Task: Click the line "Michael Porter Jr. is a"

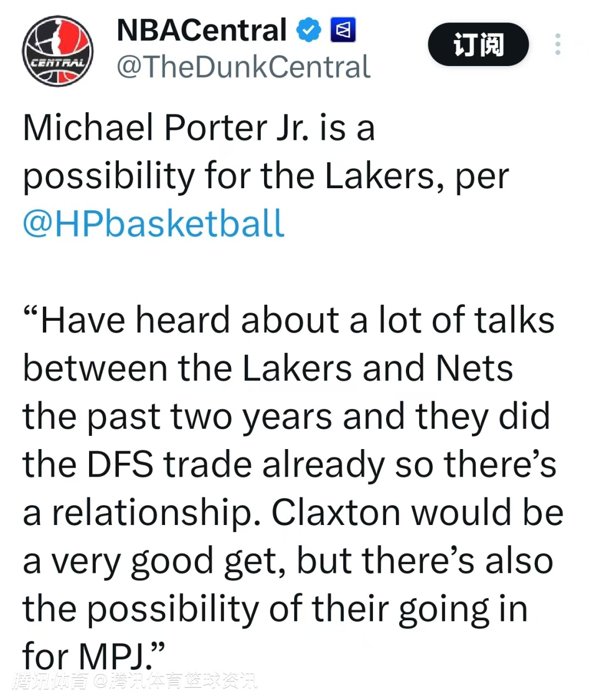Action: tap(199, 128)
